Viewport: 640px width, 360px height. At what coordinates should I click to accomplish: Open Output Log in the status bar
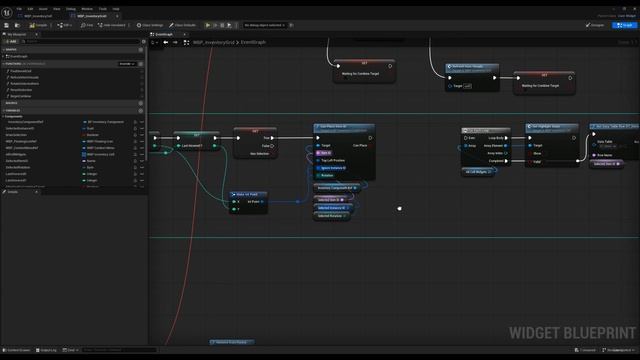(46, 350)
